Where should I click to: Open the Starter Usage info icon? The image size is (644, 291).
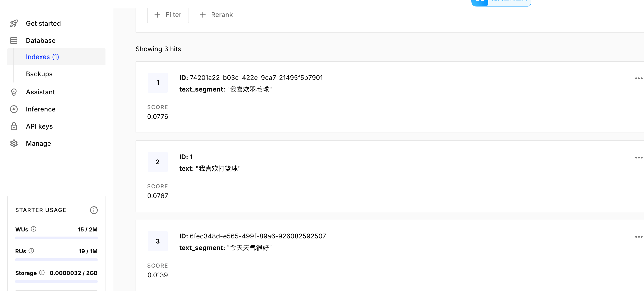[x=94, y=210]
